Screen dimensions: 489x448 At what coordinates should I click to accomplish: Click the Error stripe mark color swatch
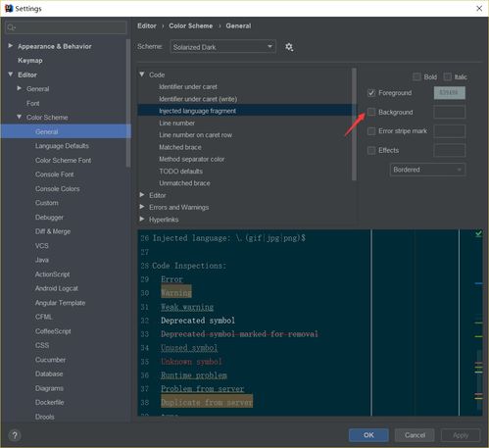pos(450,131)
